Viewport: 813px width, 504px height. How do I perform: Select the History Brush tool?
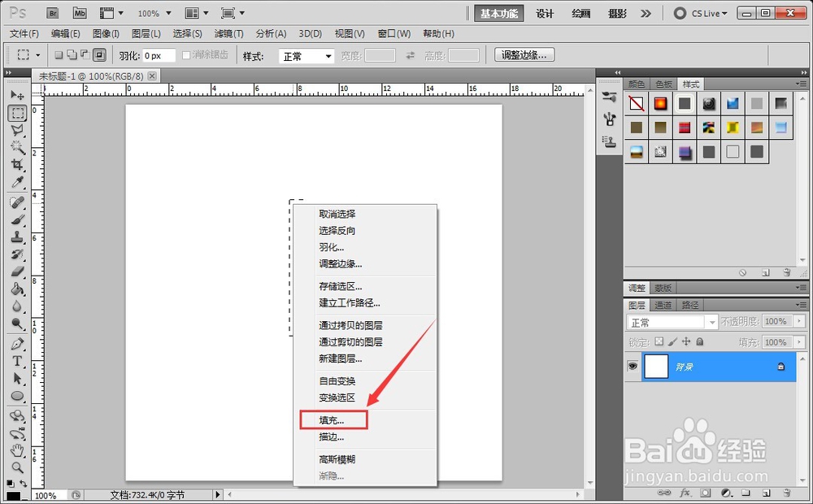coord(17,254)
